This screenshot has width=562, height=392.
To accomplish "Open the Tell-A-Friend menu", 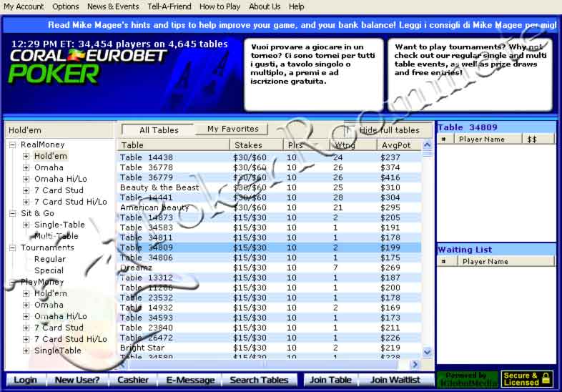I will click(169, 6).
